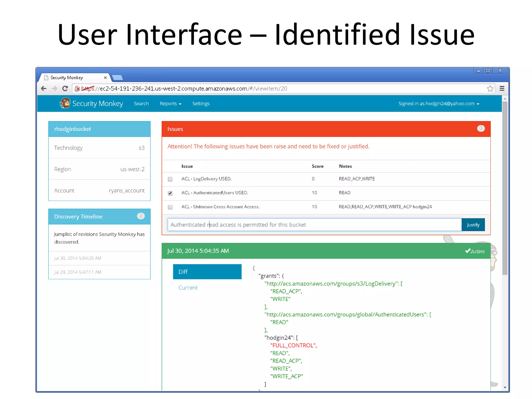Uncheck the AuthenticatedUsers USED issue checkbox
The height and width of the screenshot is (399, 532).
pyautogui.click(x=170, y=193)
